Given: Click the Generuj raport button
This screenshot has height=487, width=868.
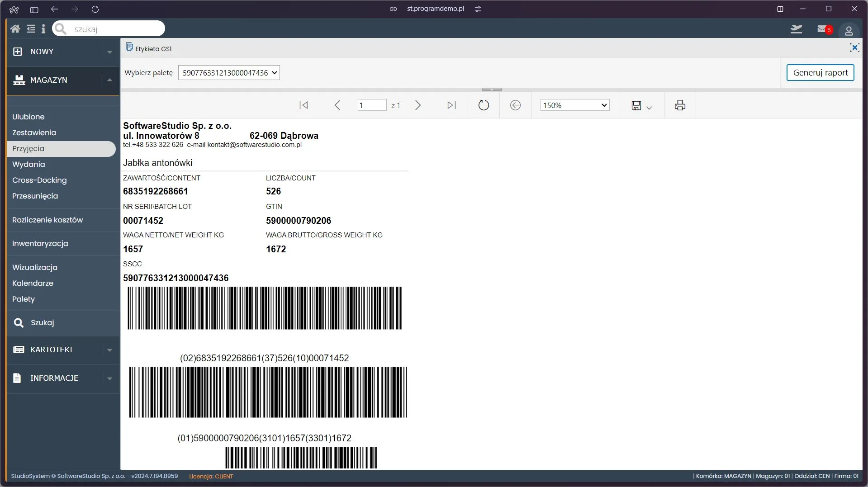Looking at the screenshot, I should click(x=820, y=73).
